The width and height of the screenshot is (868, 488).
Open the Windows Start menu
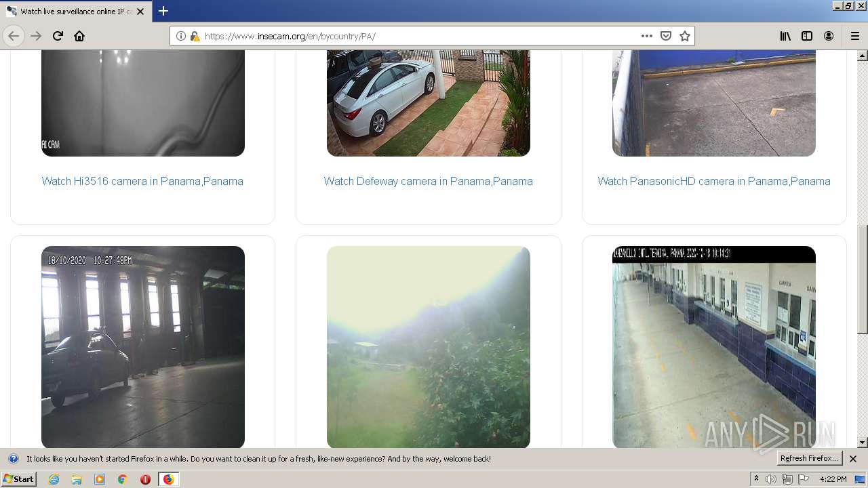click(18, 479)
